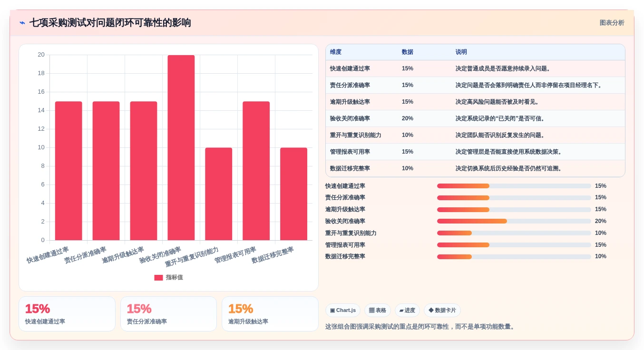The image size is (644, 350).
Task: Click the 逾期升级触达率 progress bar
Action: (514, 210)
